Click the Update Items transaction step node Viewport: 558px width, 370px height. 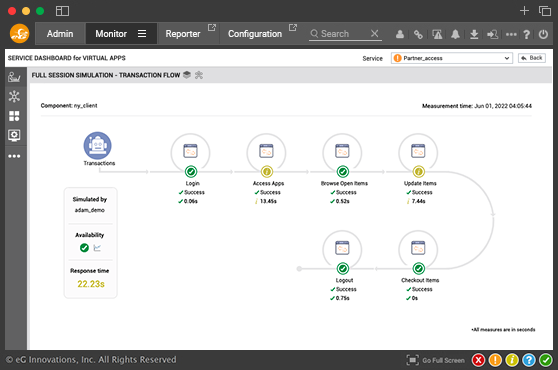418,153
